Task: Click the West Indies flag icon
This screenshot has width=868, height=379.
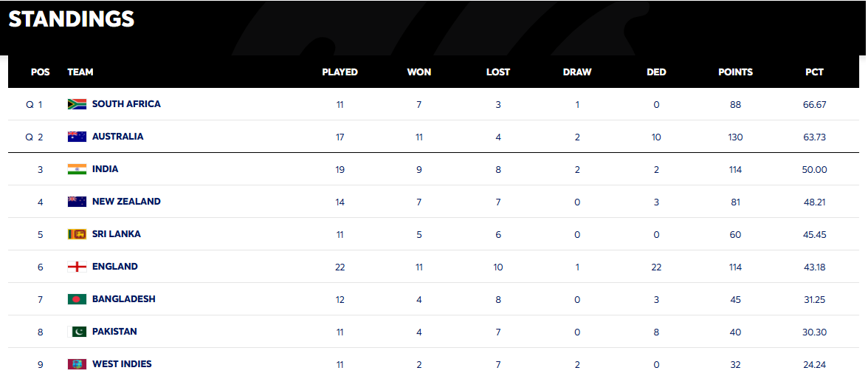Action: point(77,365)
